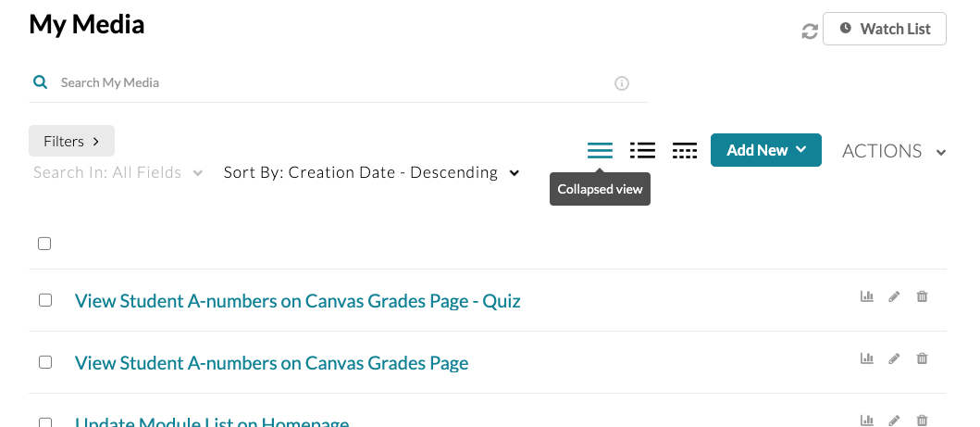Delete the Quiz video entry

click(922, 297)
